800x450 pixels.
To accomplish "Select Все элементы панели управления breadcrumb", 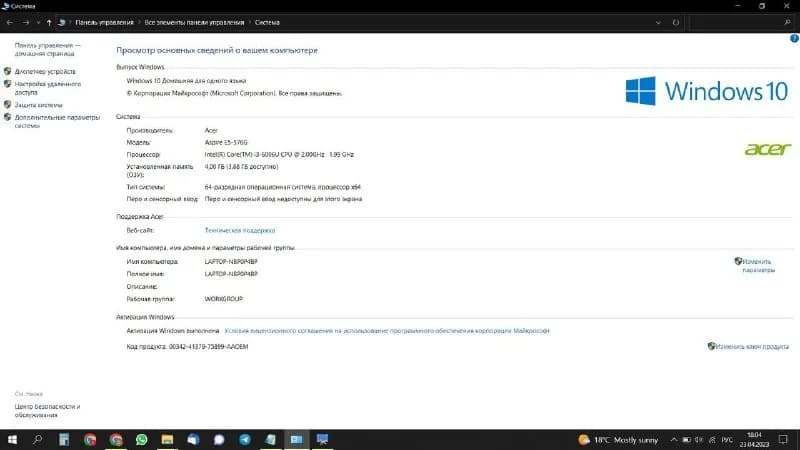I will tap(194, 22).
